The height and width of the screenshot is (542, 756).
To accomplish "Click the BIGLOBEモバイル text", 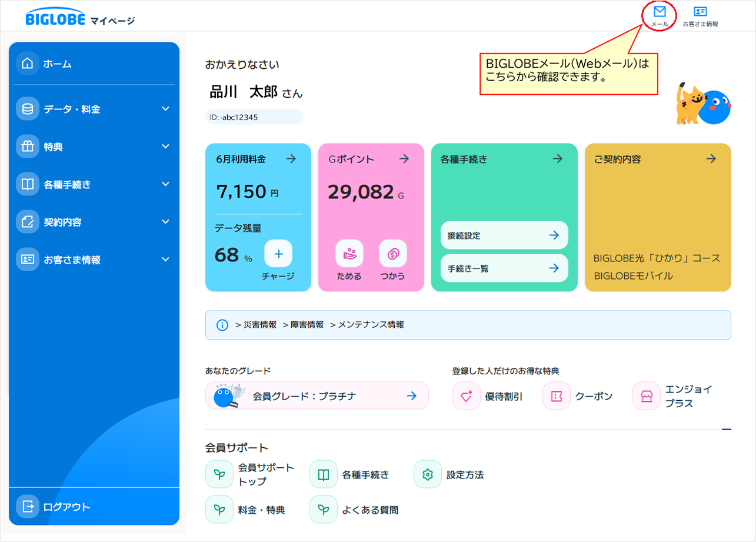I will (x=634, y=275).
